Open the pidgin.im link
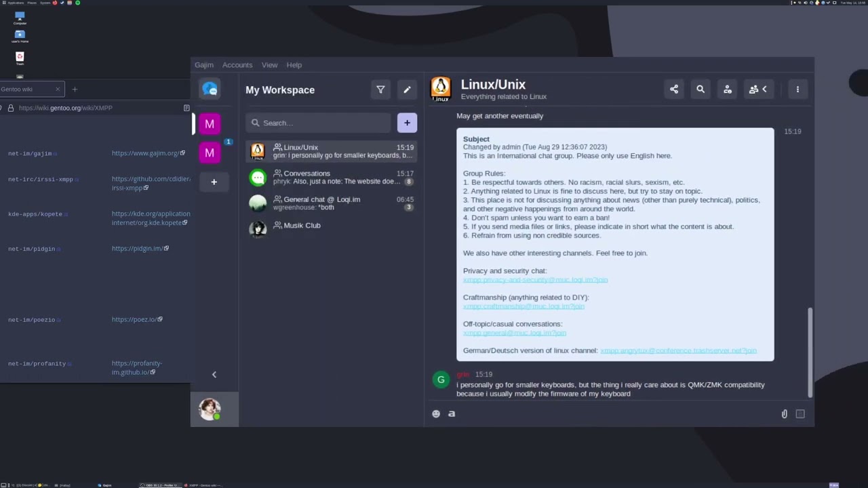Screen dimensions: 868x488 (x=140, y=249)
